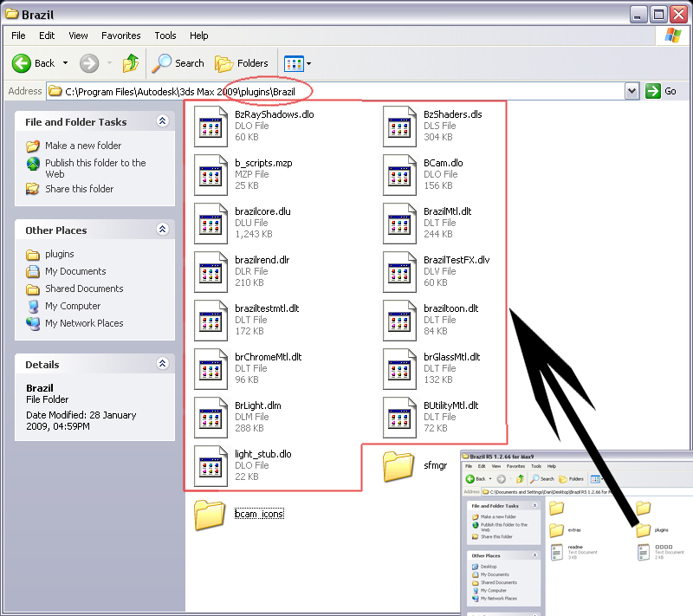This screenshot has height=616, width=693.
Task: Open the Search pane
Action: pyautogui.click(x=178, y=63)
